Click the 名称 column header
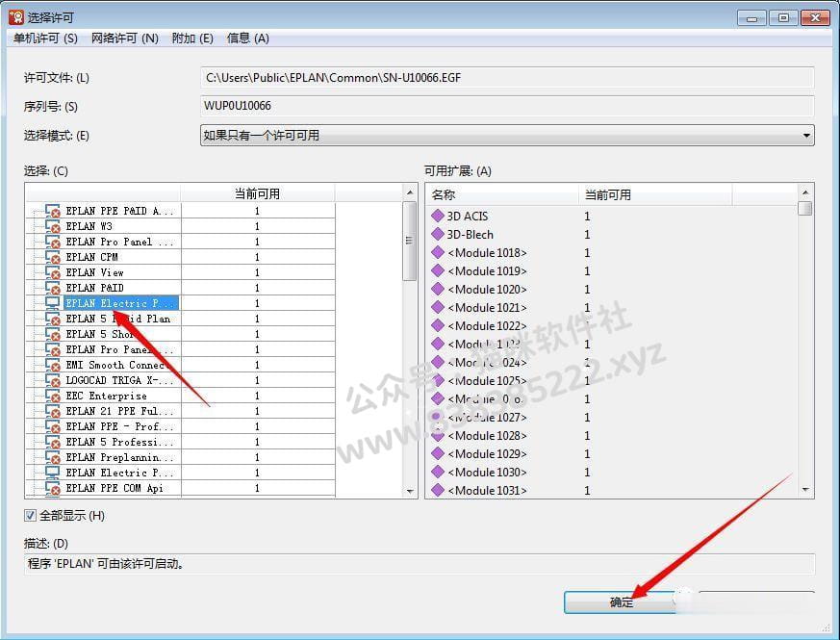Viewport: 840px width, 640px height. coord(502,194)
